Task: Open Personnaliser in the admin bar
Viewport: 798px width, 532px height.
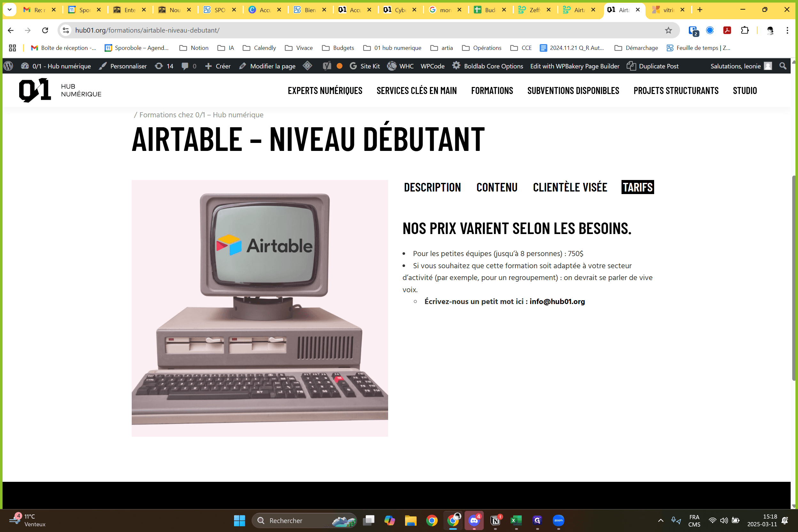Action: click(123, 66)
